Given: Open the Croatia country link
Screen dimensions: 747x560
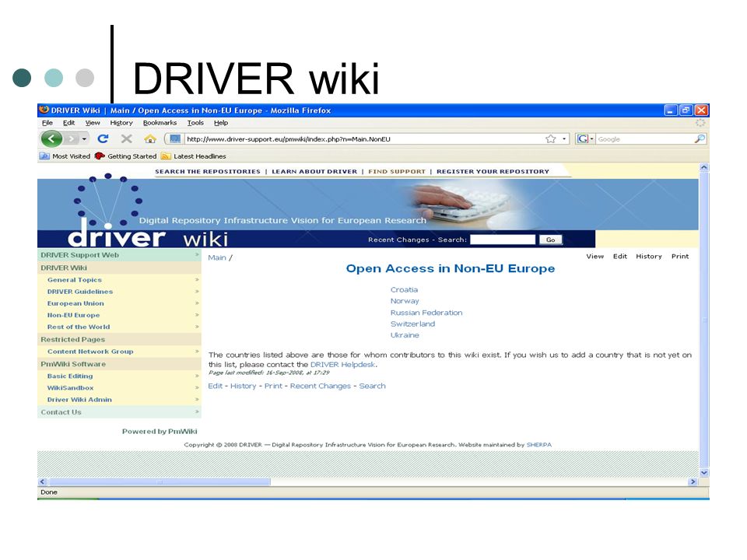Looking at the screenshot, I should pos(404,289).
